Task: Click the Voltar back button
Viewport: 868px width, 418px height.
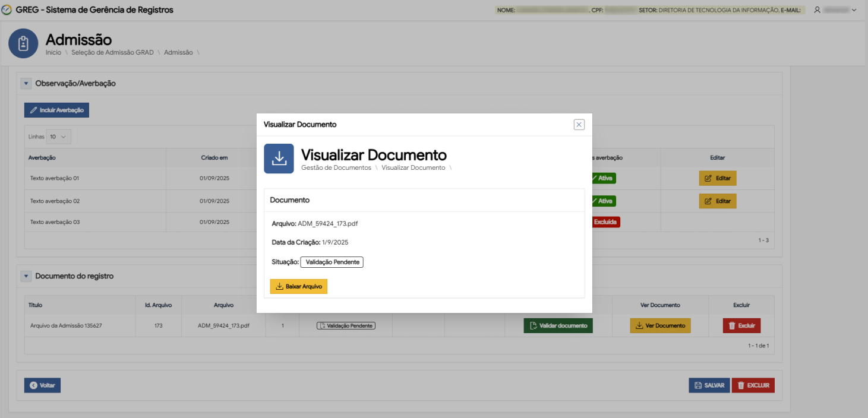Action: [x=42, y=385]
